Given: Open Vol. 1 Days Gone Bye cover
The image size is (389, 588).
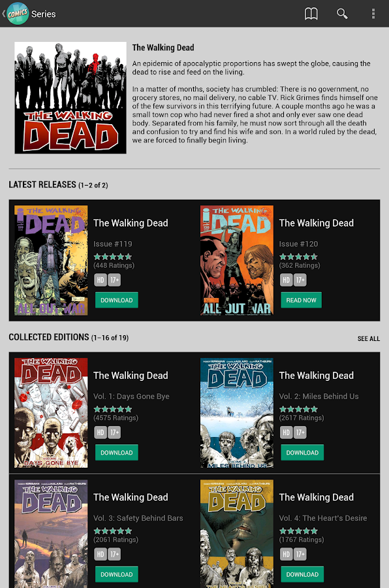Looking at the screenshot, I should (x=51, y=413).
